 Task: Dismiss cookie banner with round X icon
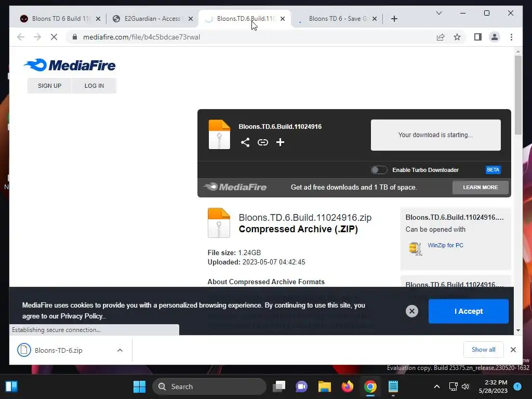coord(412,311)
